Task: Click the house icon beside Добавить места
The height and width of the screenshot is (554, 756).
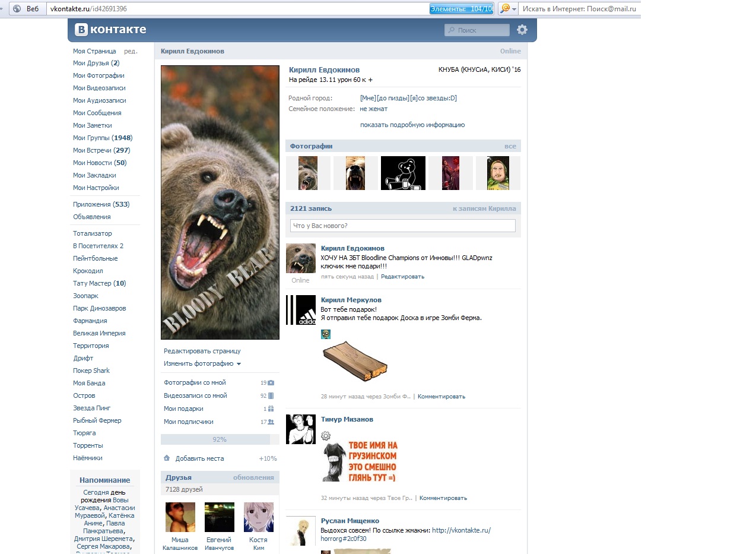Action: tap(167, 458)
